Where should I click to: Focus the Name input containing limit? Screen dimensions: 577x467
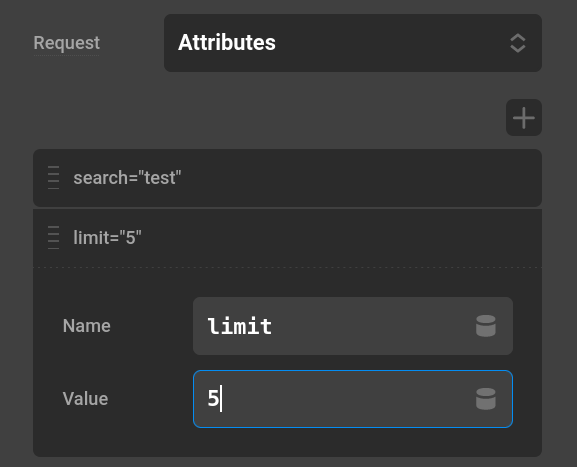point(353,326)
